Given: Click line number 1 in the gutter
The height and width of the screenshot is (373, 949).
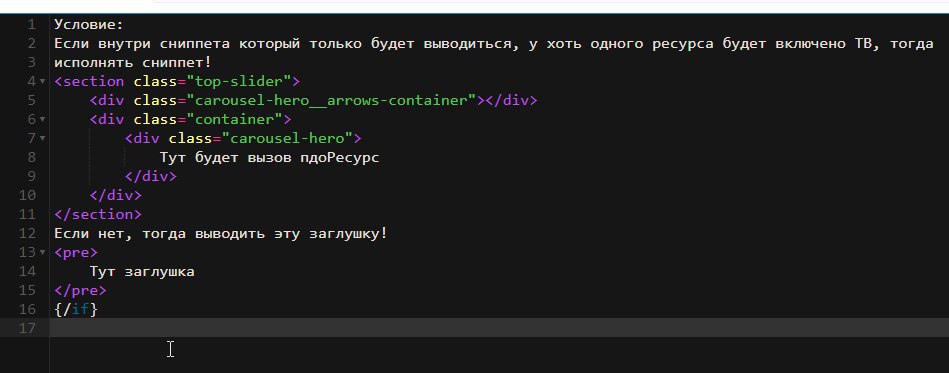Looking at the screenshot, I should click(31, 25).
